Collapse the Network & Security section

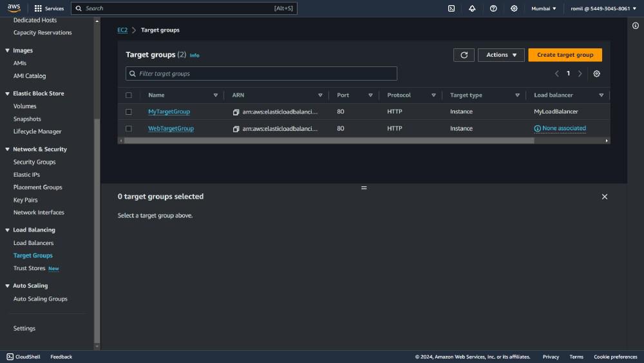pos(7,149)
